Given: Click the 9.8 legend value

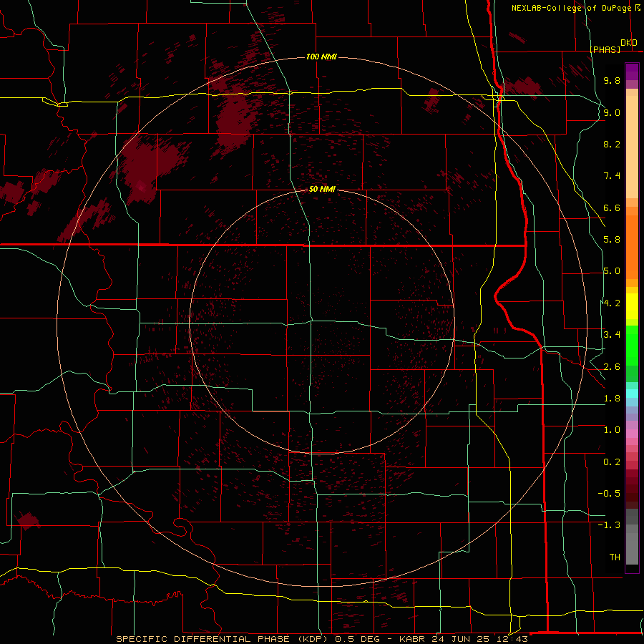Looking at the screenshot, I should [x=612, y=80].
